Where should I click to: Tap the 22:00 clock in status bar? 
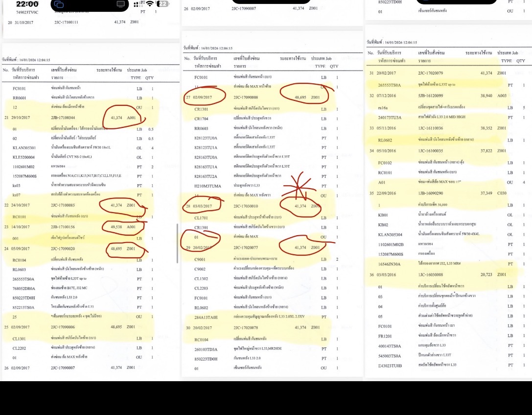(27, 4)
